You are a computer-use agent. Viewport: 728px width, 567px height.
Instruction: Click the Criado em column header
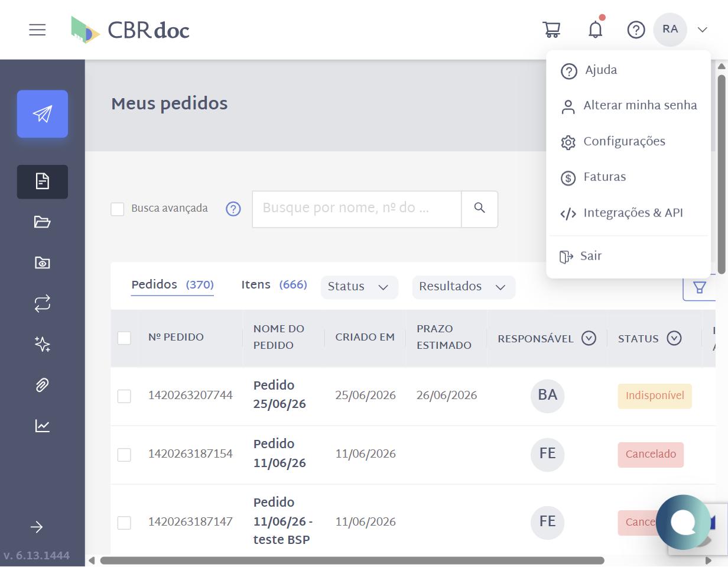(365, 338)
